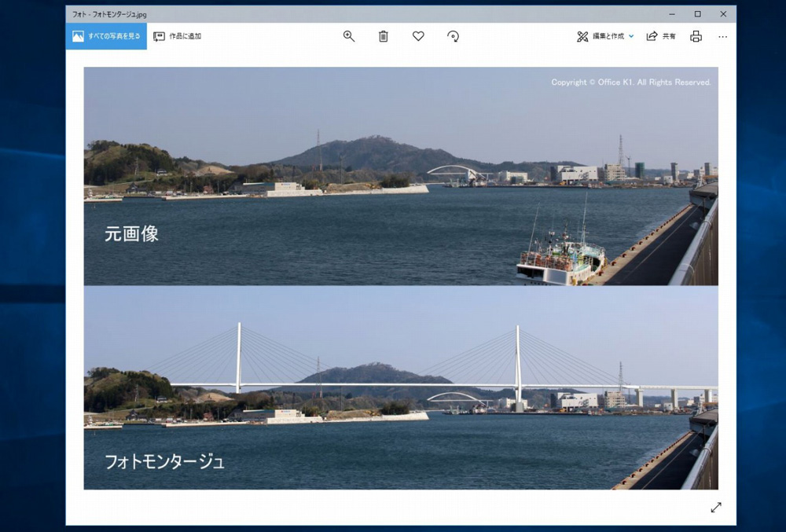Rotate the image using rotate icon
786x532 pixels.
(x=453, y=36)
